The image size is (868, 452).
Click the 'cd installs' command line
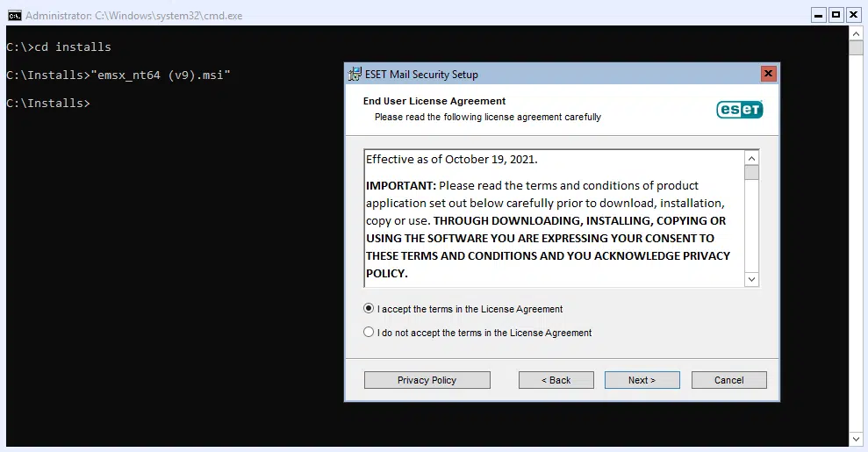(59, 47)
